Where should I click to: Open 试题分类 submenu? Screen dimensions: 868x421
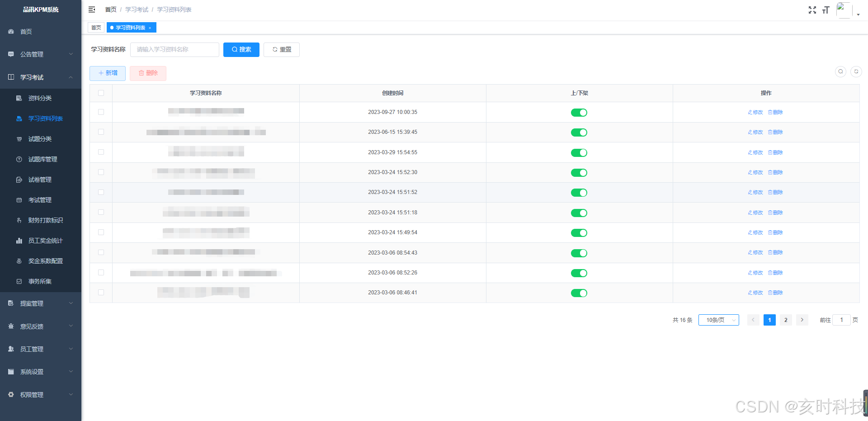(41, 139)
